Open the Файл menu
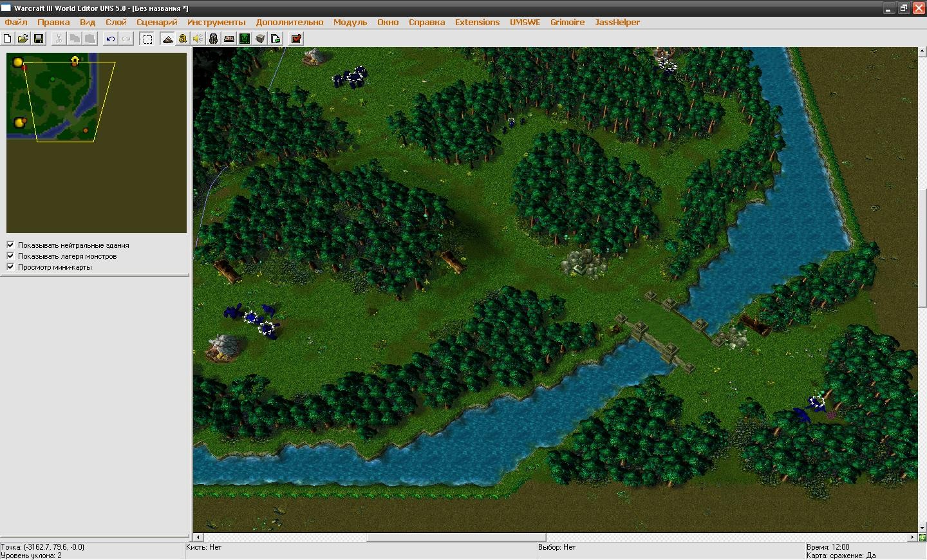 coord(16,22)
